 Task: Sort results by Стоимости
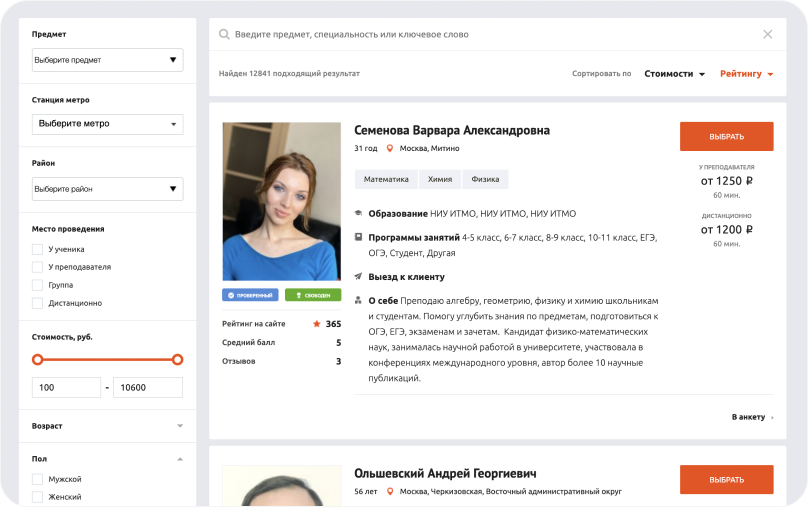coord(674,74)
